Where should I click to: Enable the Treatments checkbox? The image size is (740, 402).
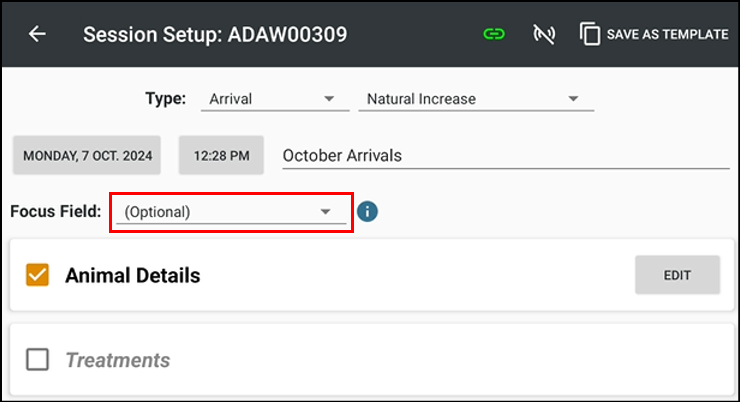(x=38, y=360)
